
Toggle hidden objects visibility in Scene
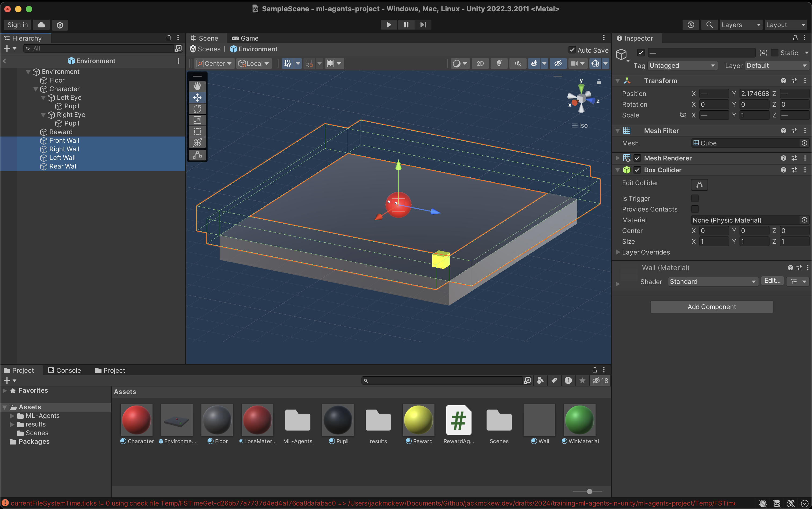558,63
